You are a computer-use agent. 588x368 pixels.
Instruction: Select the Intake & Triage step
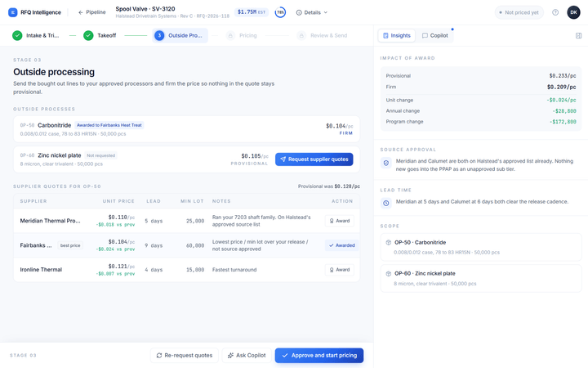pos(36,35)
